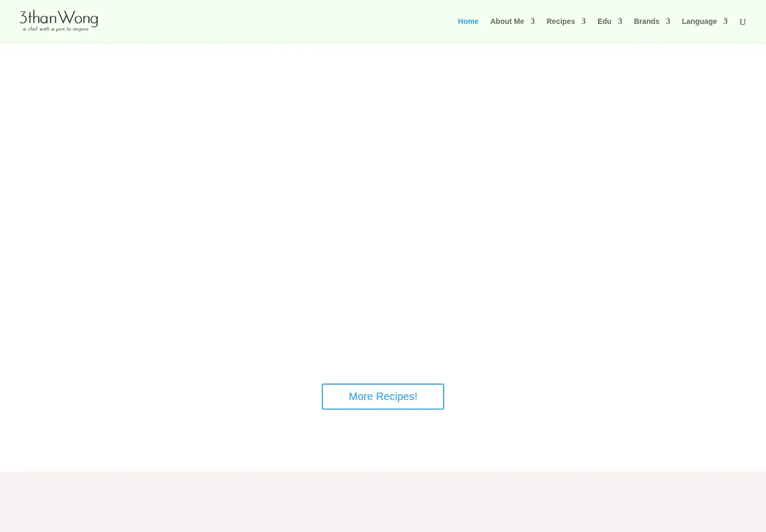Click the 3thanWong site logo
The height and width of the screenshot is (532, 766).
pos(59,21)
